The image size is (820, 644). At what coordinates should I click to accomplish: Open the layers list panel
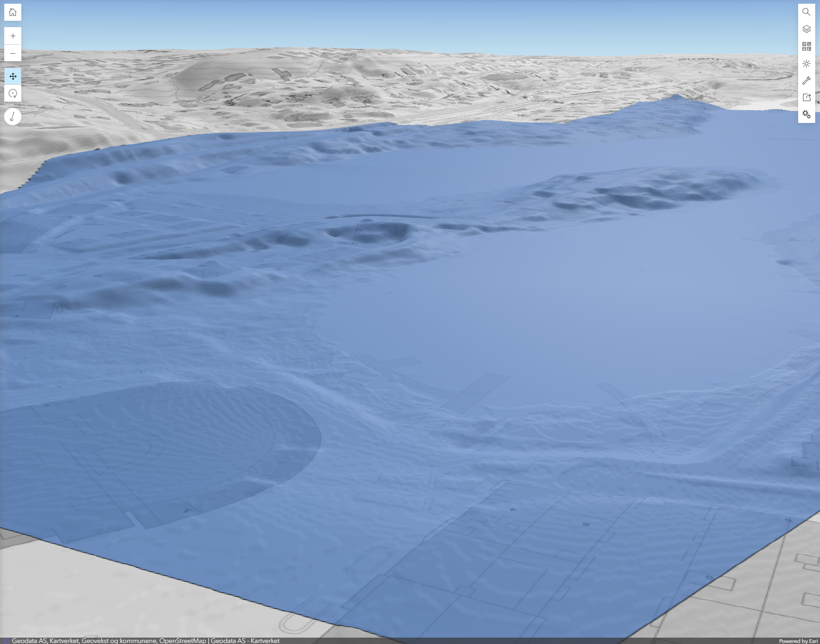tap(807, 29)
